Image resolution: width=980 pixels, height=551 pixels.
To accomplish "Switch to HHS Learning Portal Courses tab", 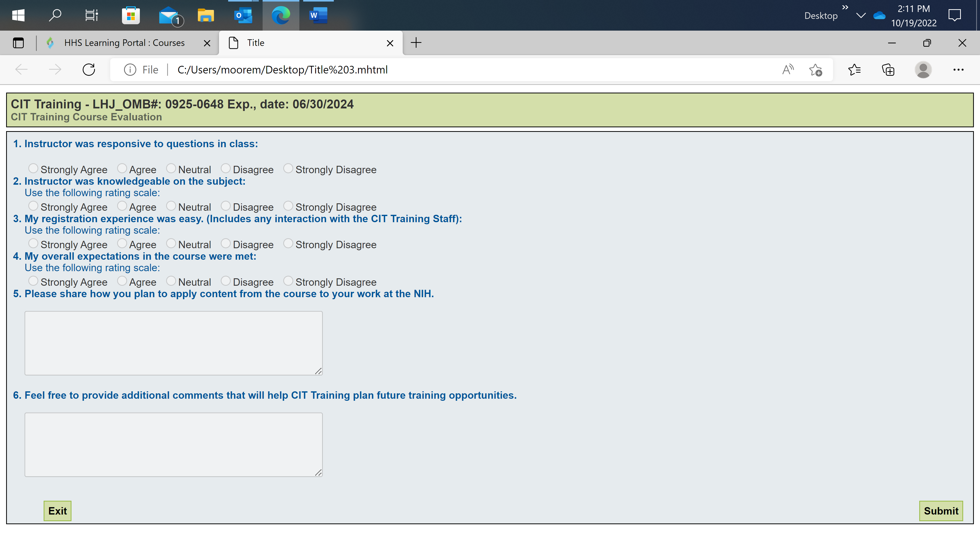I will click(124, 43).
